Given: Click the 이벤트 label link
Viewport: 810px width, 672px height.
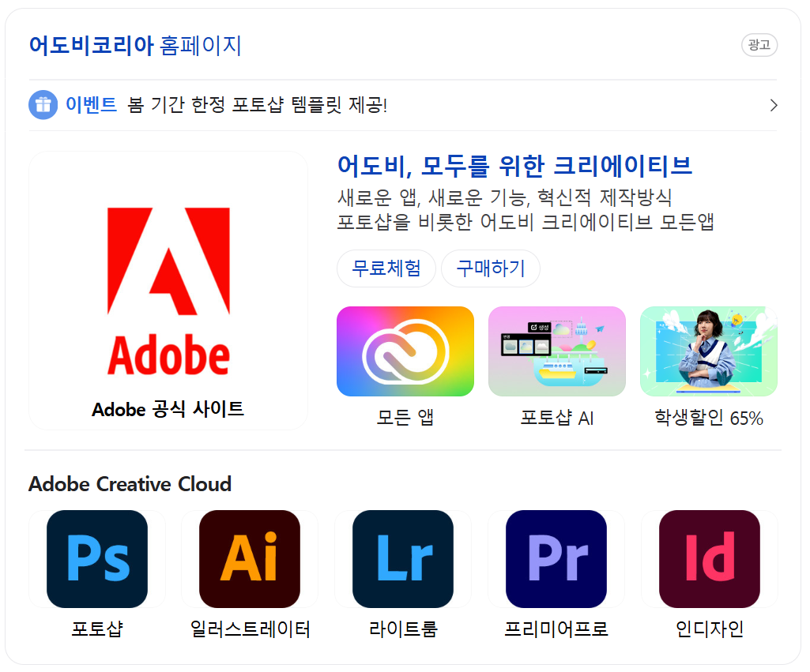Looking at the screenshot, I should tap(92, 105).
